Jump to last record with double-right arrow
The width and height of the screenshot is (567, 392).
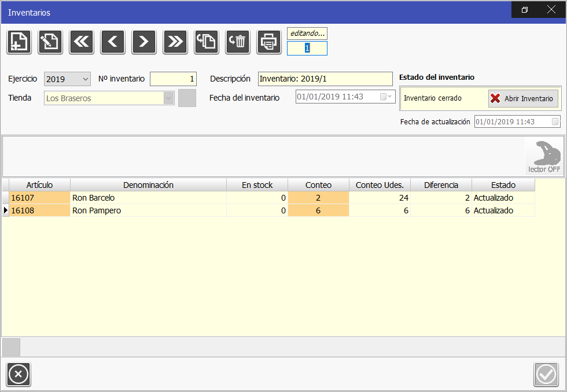click(x=175, y=42)
